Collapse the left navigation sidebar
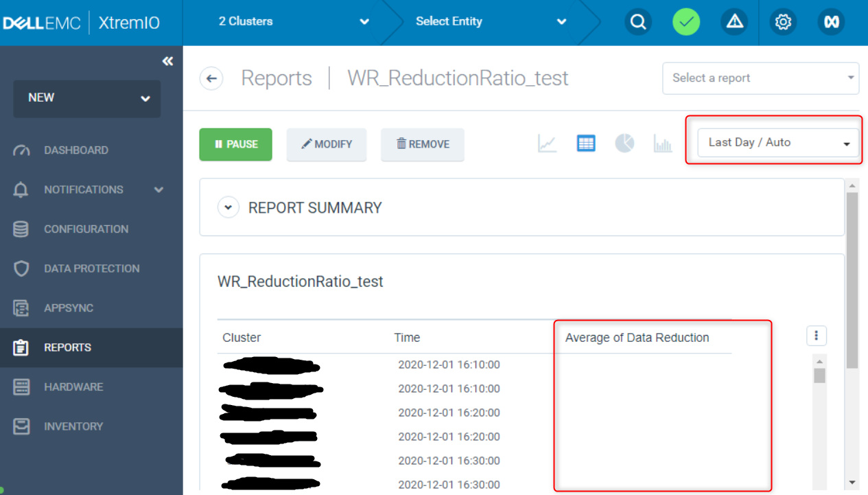Viewport: 868px width, 495px height. [167, 60]
